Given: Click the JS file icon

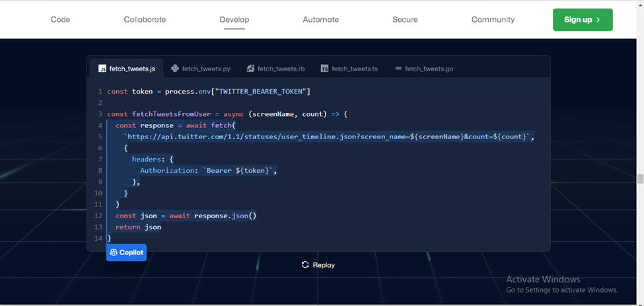Looking at the screenshot, I should 102,69.
